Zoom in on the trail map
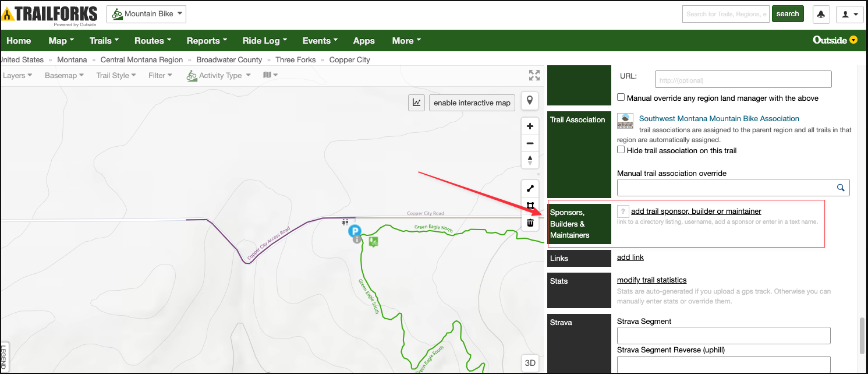868x374 pixels. pos(530,126)
